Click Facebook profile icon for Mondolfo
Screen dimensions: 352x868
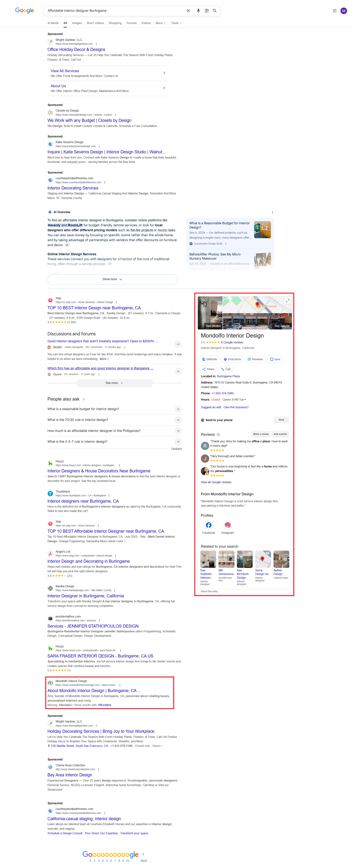coord(208,525)
